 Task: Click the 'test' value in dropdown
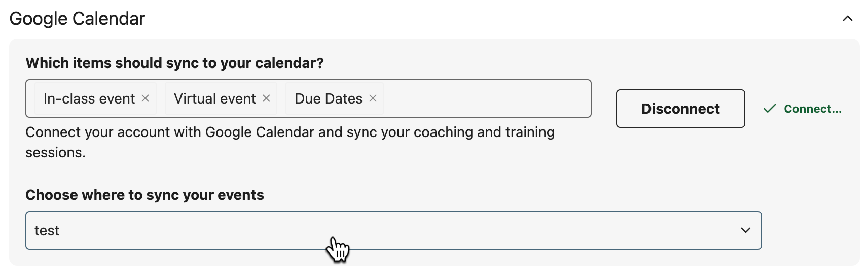(47, 230)
